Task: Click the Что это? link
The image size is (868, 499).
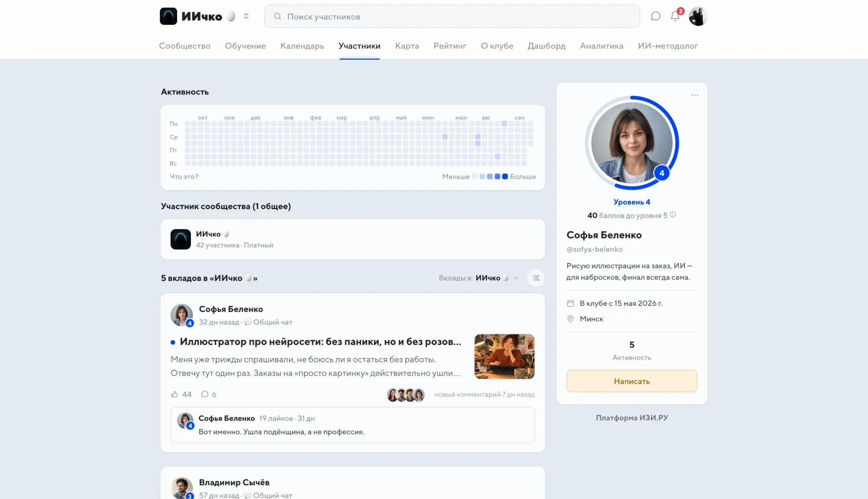Action: (184, 177)
